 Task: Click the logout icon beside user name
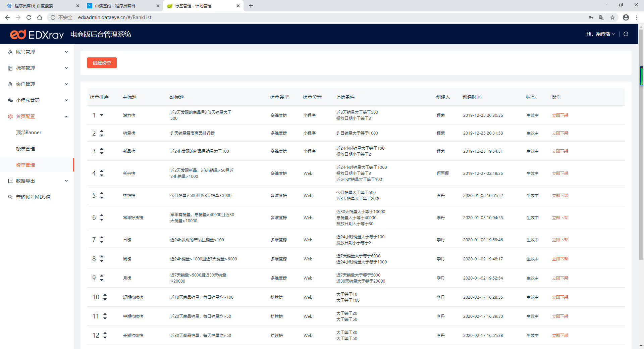point(626,34)
